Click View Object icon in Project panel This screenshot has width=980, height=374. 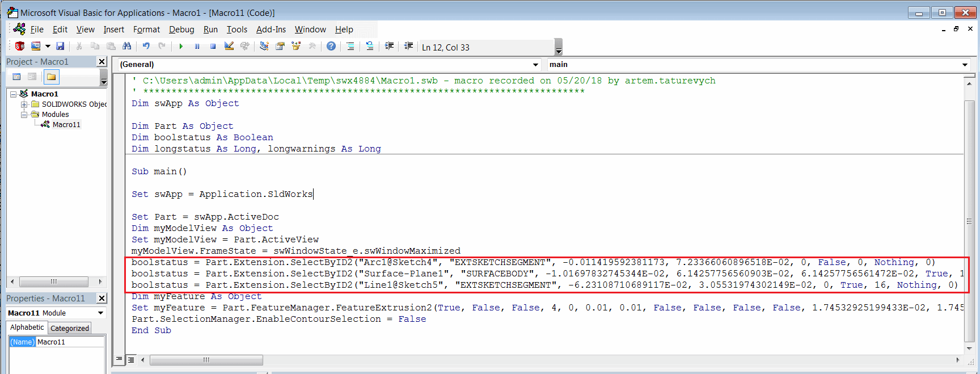click(32, 77)
